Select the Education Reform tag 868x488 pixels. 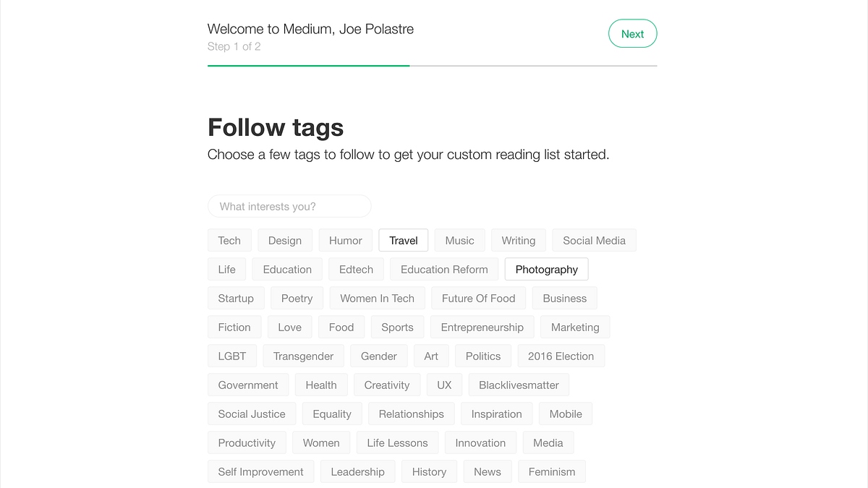pyautogui.click(x=444, y=270)
